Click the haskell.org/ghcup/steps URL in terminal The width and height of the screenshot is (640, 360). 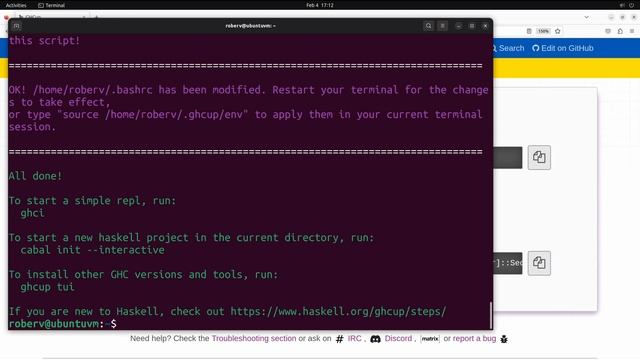pyautogui.click(x=338, y=311)
